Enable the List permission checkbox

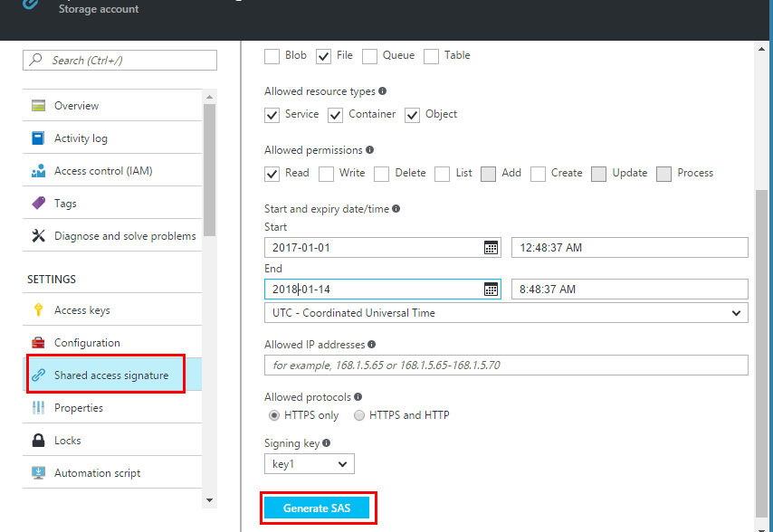[443, 174]
